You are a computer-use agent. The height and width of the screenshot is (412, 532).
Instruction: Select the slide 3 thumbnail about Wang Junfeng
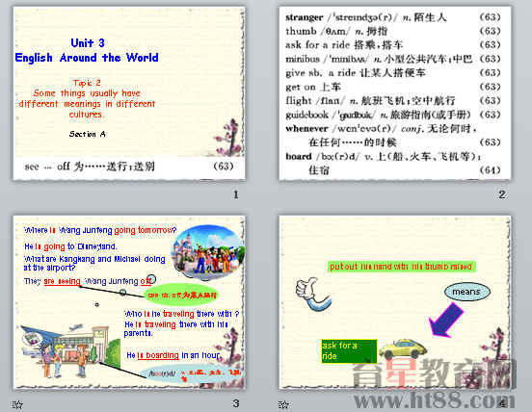pos(129,302)
